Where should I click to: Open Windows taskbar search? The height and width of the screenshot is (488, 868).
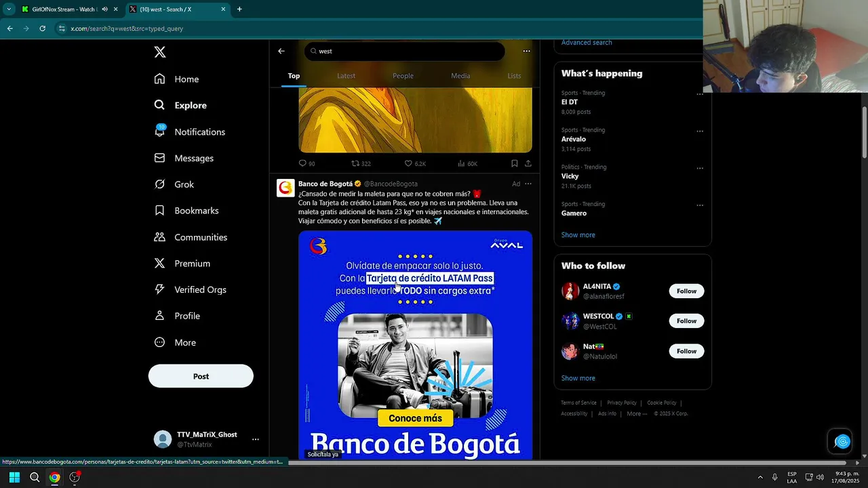[x=35, y=477]
